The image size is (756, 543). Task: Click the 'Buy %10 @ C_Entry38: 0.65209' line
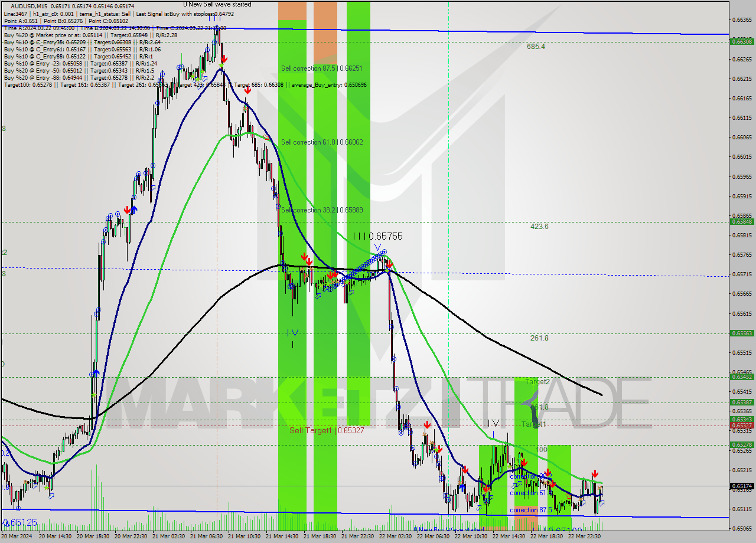tap(82, 42)
